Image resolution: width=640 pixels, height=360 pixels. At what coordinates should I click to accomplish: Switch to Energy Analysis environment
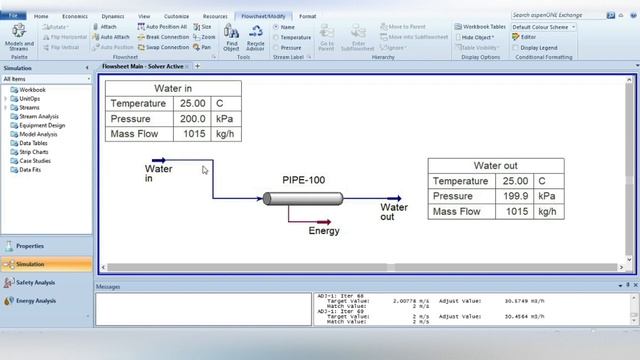(x=47, y=301)
